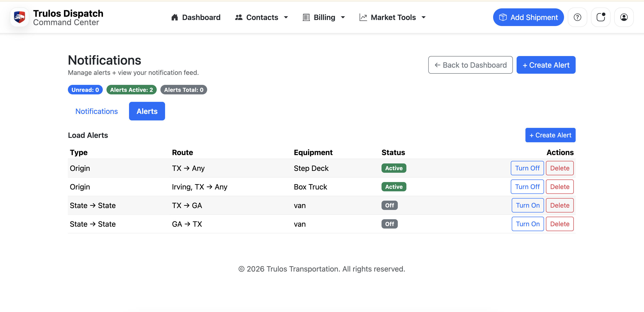Turn on the TX to GA van alert
The width and height of the screenshot is (644, 312).
(528, 205)
